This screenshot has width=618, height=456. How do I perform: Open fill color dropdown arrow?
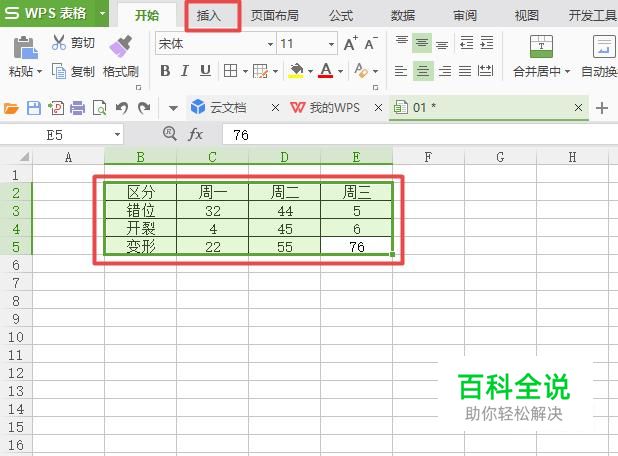click(311, 72)
